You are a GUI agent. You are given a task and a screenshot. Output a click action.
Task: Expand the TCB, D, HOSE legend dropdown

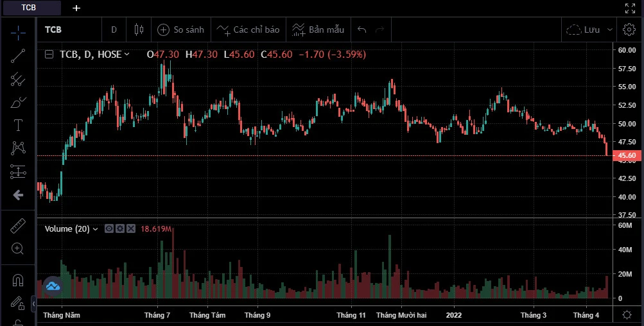pos(126,55)
